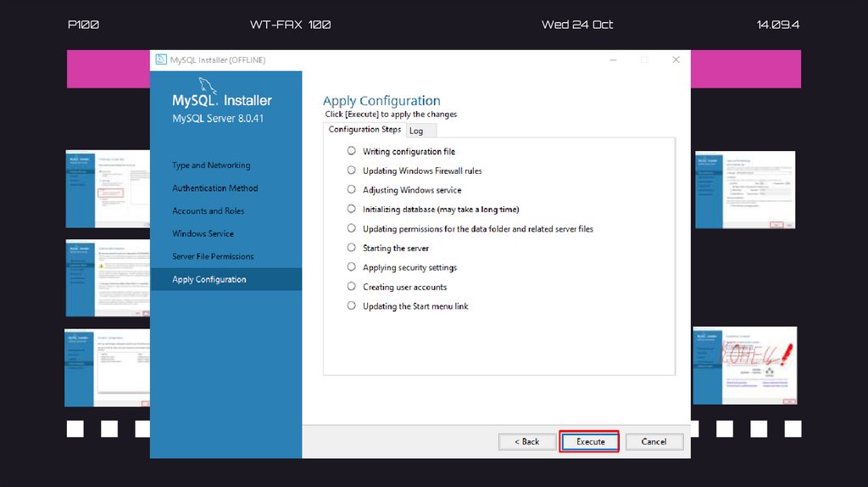868x487 pixels.
Task: Click the Creating user accounts indicator
Action: [352, 287]
